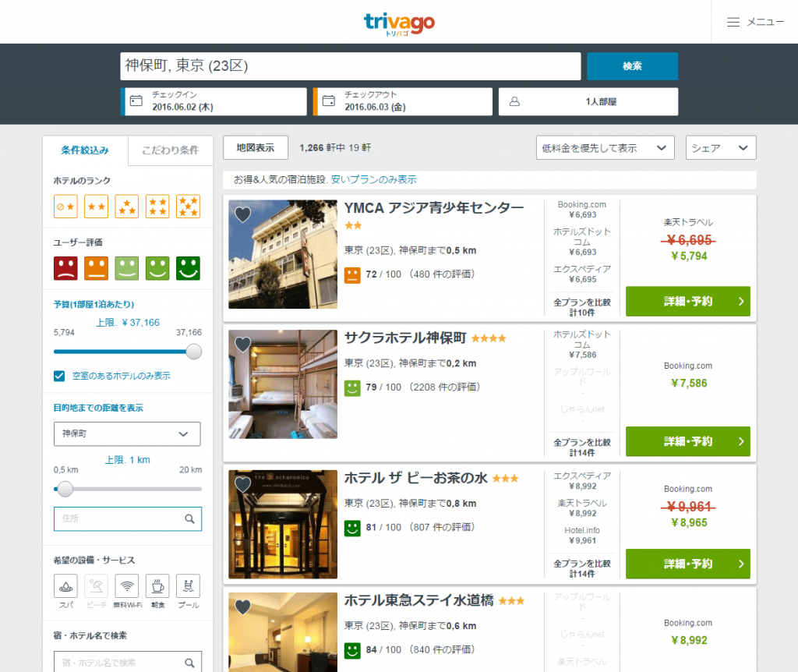Open the 神保町 distance location dropdown

pyautogui.click(x=127, y=433)
